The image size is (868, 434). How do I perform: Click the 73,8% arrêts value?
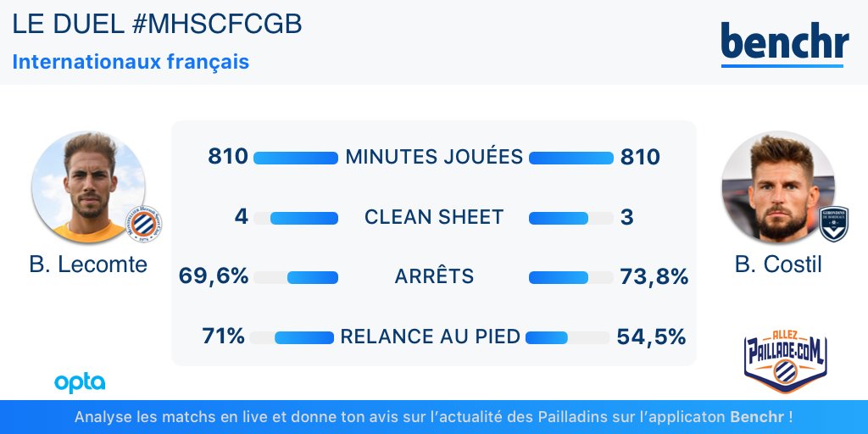[x=654, y=276]
